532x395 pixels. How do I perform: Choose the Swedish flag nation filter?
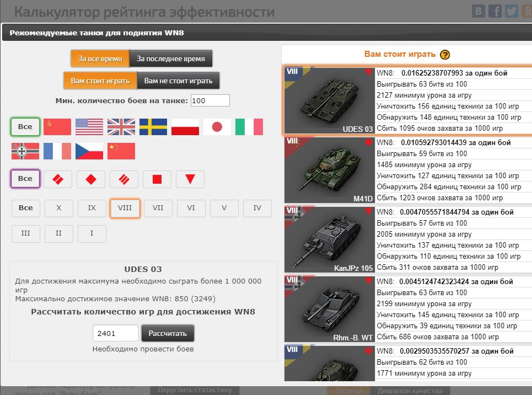153,127
